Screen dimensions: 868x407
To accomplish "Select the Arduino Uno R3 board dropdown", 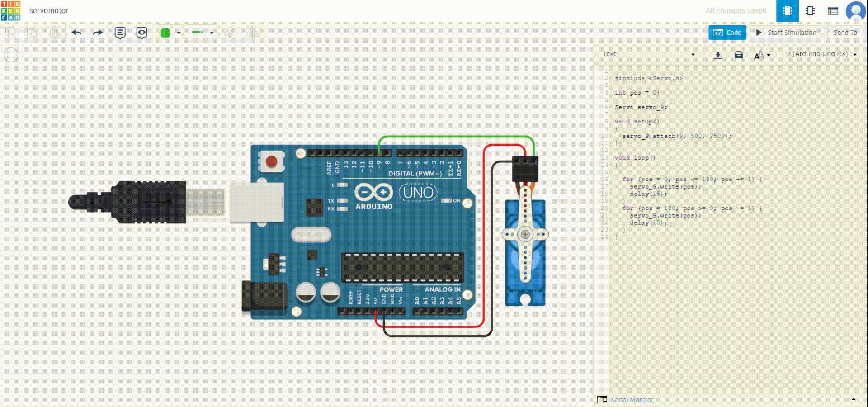I will 821,54.
